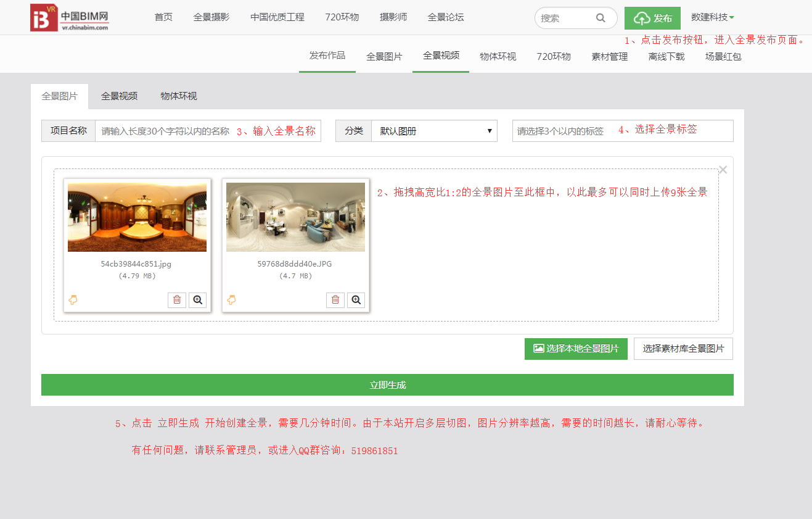The height and width of the screenshot is (519, 812).
Task: Close the upload area with the X
Action: tap(723, 170)
